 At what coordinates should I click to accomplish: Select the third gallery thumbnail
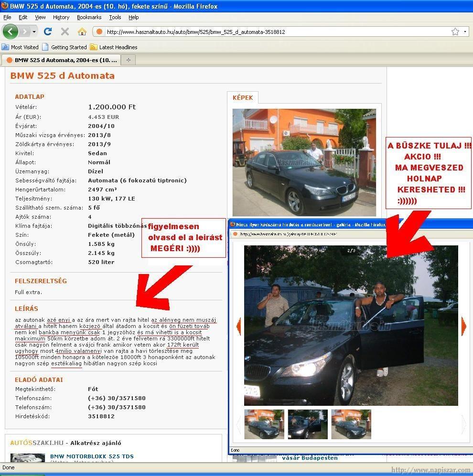click(x=351, y=424)
